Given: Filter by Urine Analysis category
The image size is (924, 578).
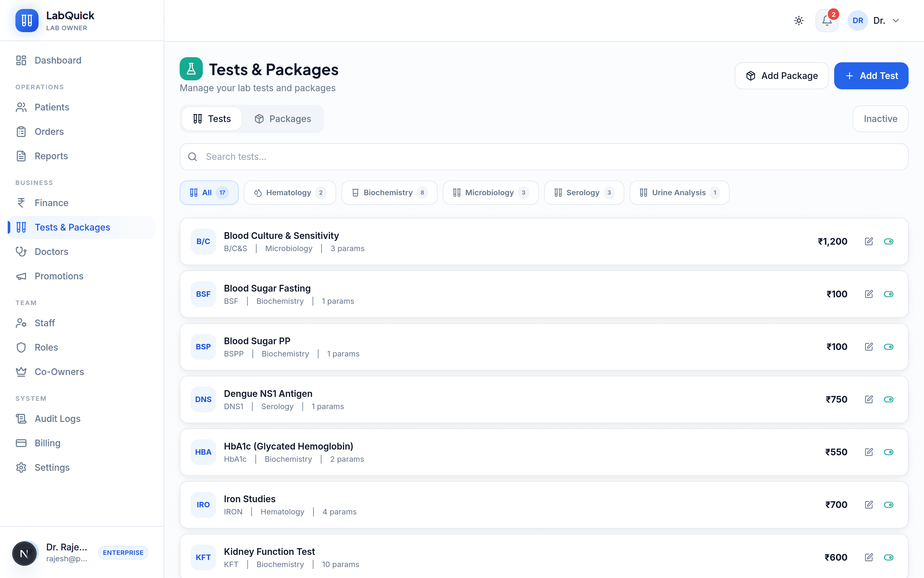Looking at the screenshot, I should pos(679,193).
